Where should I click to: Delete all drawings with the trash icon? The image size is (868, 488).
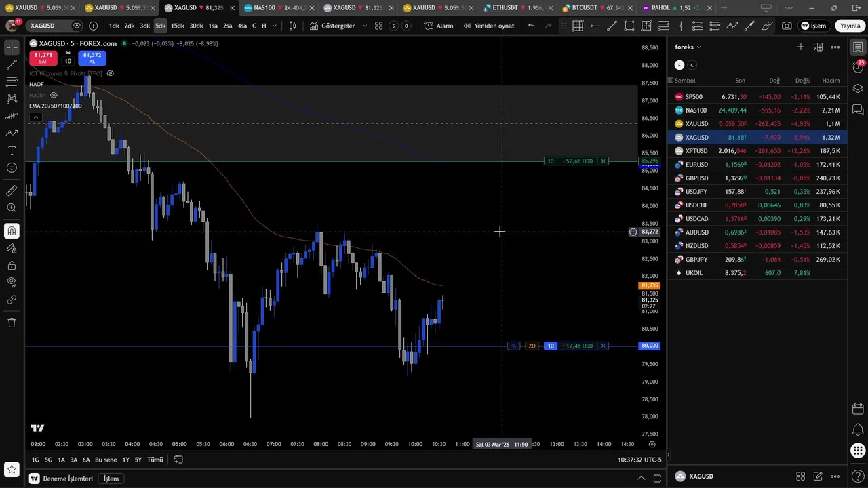point(12,323)
